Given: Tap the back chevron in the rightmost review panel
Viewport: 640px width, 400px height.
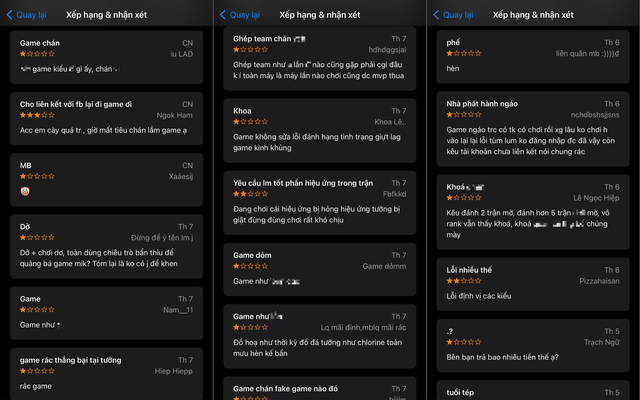Looking at the screenshot, I should point(436,15).
